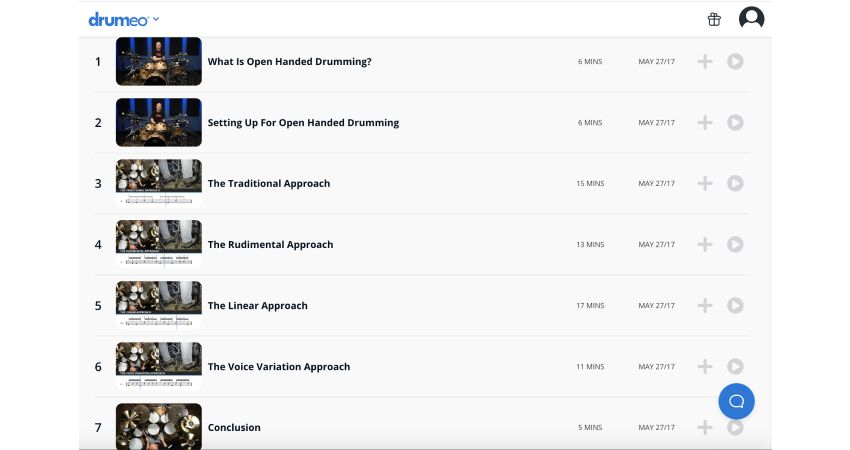Open the user profile avatar

pyautogui.click(x=751, y=19)
